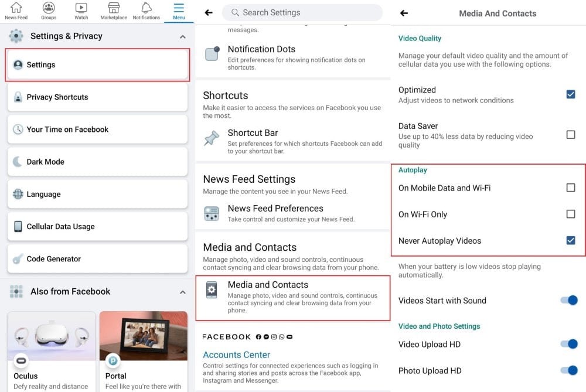The image size is (586, 392).
Task: Click the Shortcuts section title
Action: (226, 96)
